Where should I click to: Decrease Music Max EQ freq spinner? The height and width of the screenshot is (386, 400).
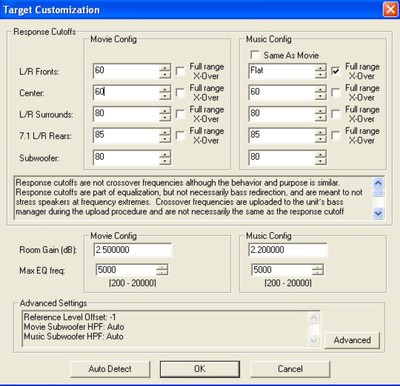click(318, 272)
